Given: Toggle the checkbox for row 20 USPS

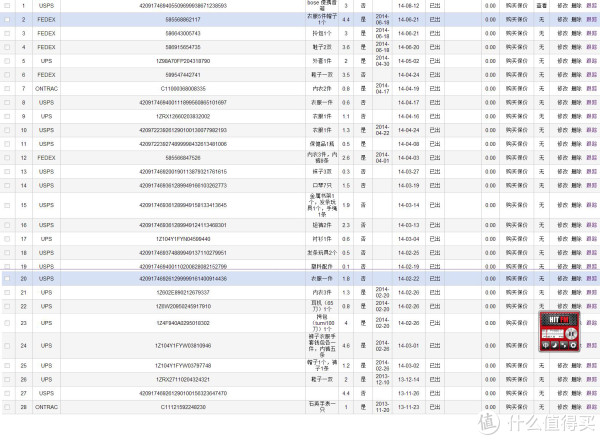Looking at the screenshot, I should tap(8, 277).
